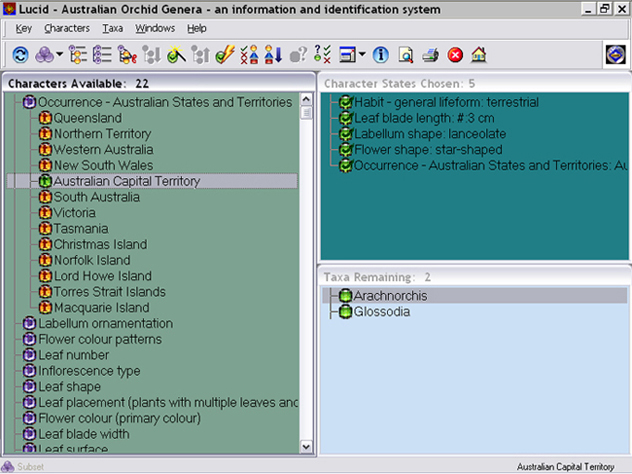
Task: Click the Subset icon in the status bar
Action: tap(8, 466)
